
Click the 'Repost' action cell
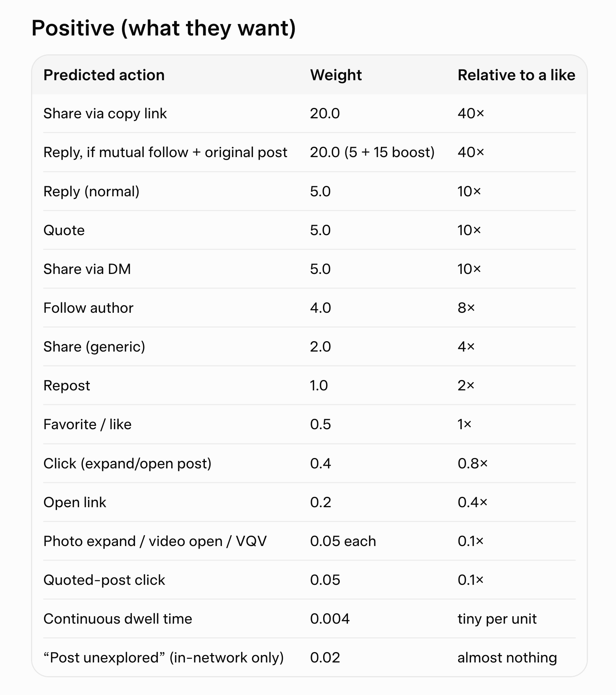coord(67,386)
